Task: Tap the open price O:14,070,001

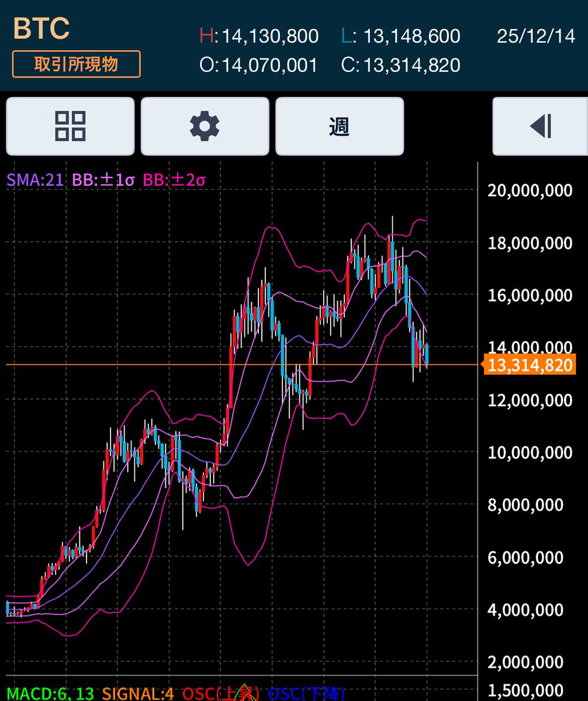Action: point(258,65)
